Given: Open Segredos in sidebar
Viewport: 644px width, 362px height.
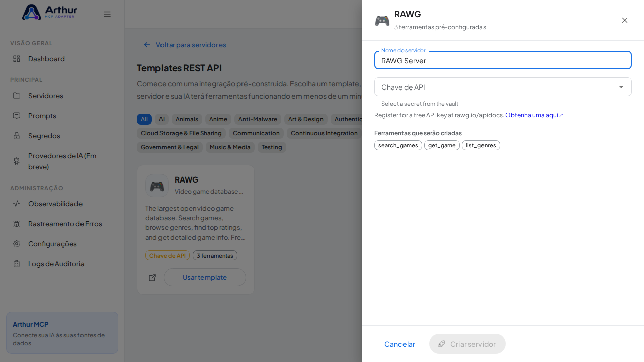Looking at the screenshot, I should pyautogui.click(x=62, y=136).
